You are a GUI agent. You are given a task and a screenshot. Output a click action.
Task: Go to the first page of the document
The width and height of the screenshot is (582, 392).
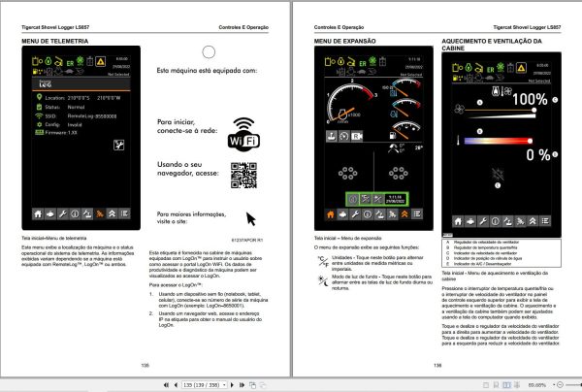pos(166,385)
